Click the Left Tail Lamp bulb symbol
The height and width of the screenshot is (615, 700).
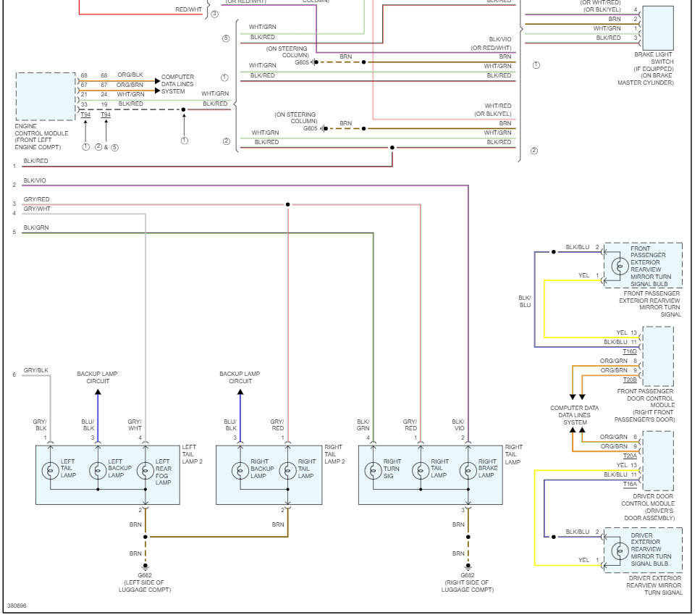click(51, 470)
